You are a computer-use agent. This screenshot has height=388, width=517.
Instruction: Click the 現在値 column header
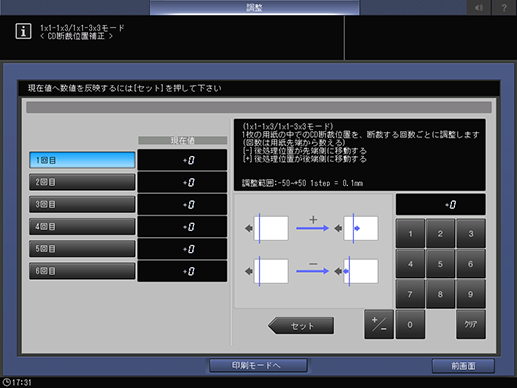(183, 140)
